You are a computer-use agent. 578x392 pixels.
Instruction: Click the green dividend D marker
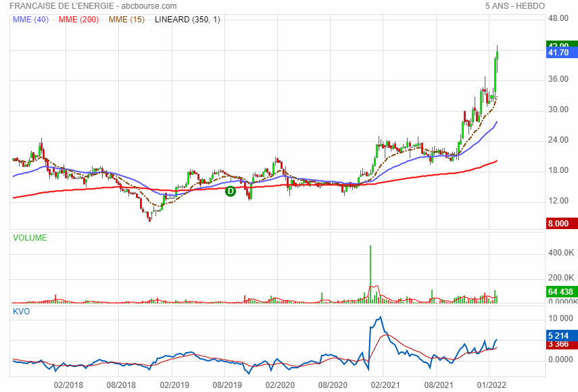pos(231,191)
